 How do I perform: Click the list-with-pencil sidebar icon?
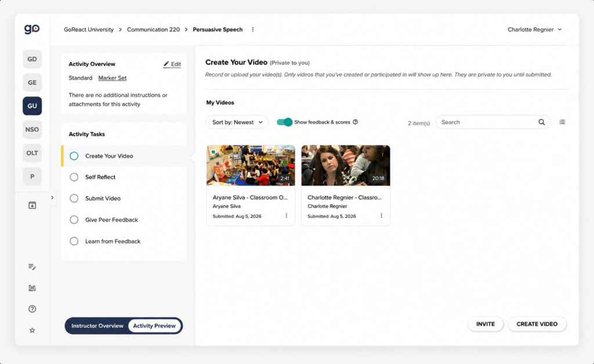(32, 267)
